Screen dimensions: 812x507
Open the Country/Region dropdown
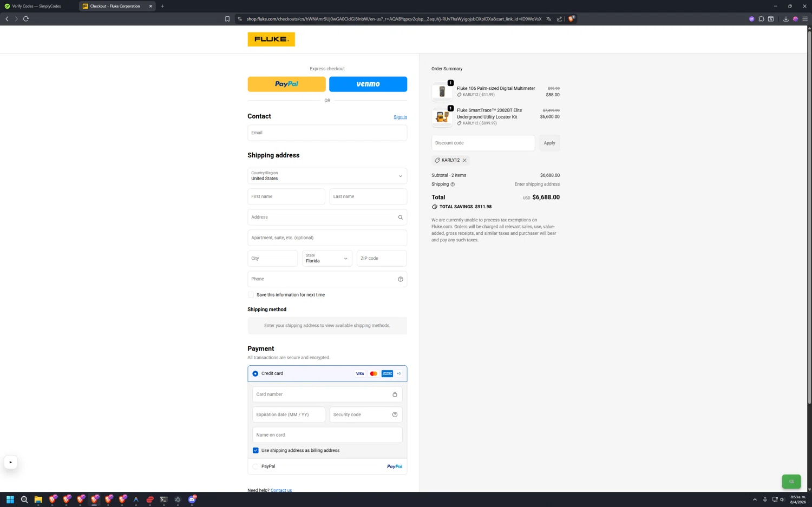327,176
